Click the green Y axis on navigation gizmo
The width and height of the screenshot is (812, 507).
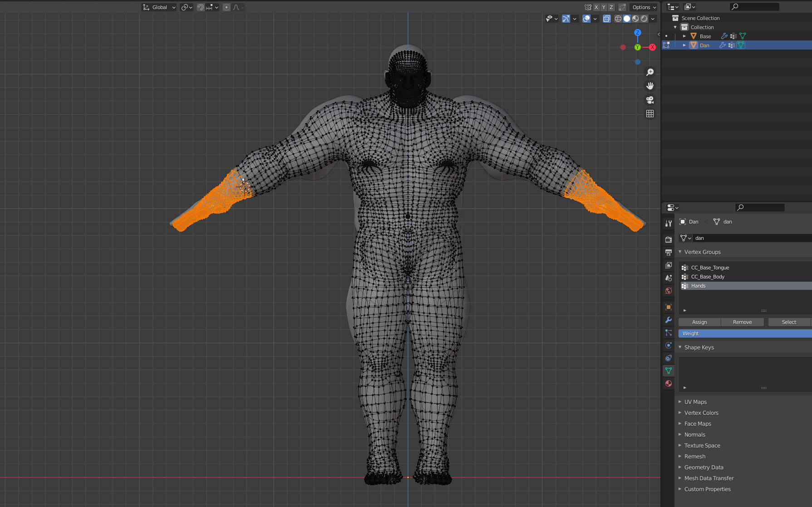pyautogui.click(x=638, y=47)
